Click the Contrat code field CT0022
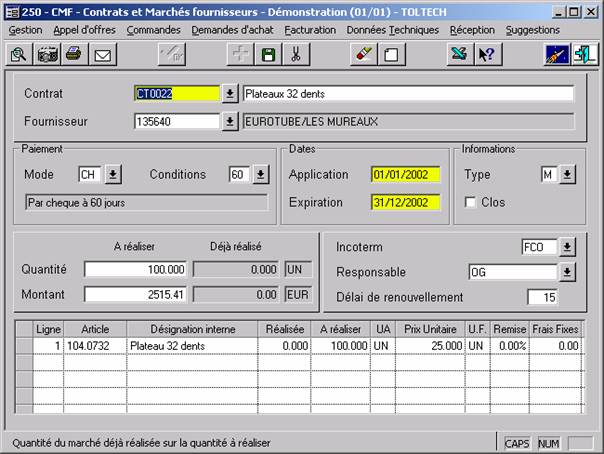The height and width of the screenshot is (454, 604). [177, 94]
